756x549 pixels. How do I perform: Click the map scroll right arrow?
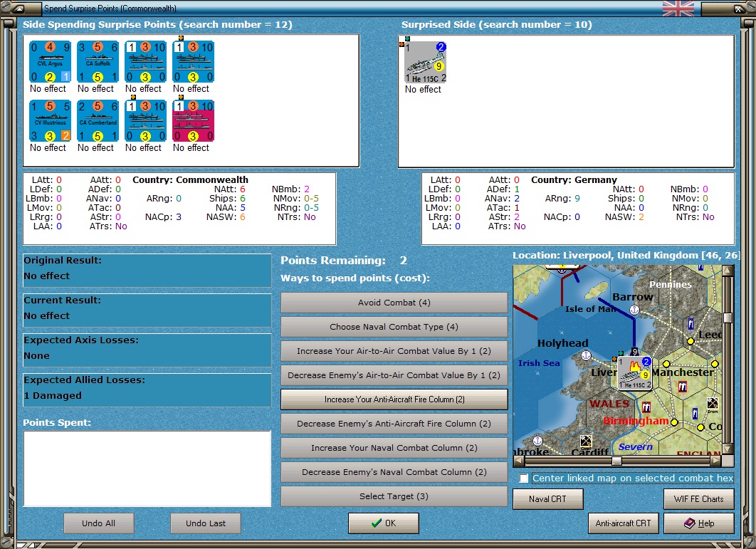716,461
